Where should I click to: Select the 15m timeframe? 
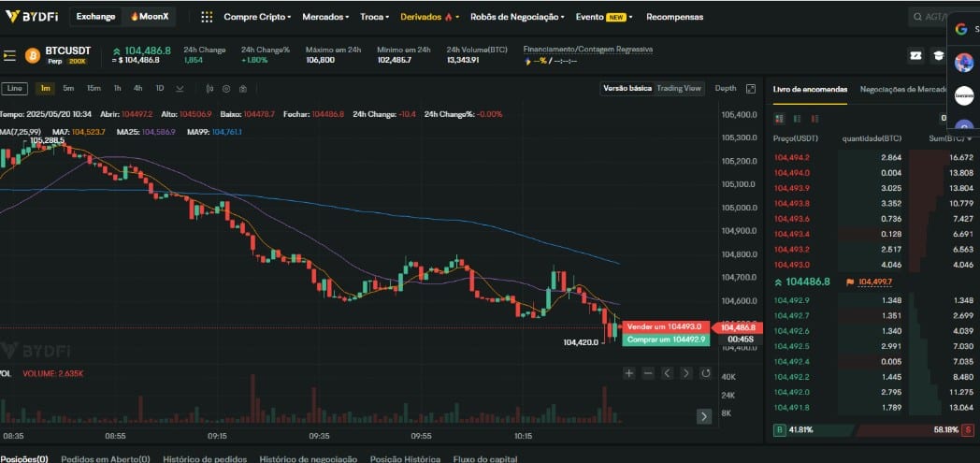94,89
